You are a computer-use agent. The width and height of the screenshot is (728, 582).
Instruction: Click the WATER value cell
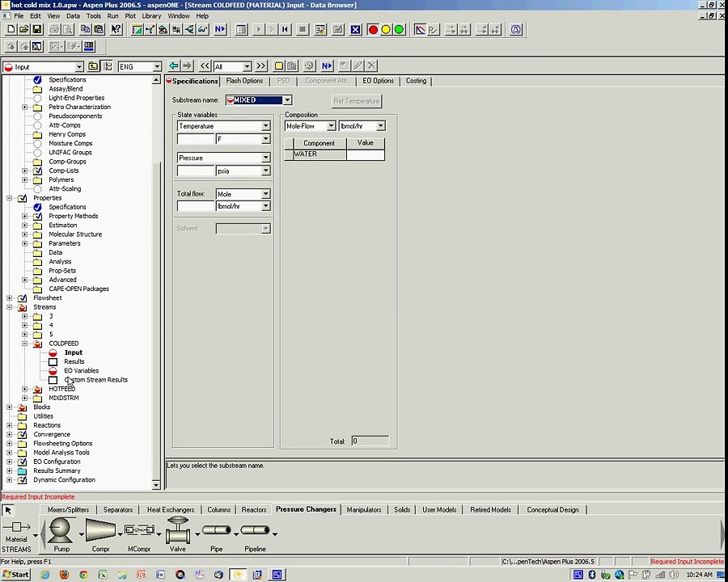(x=366, y=154)
